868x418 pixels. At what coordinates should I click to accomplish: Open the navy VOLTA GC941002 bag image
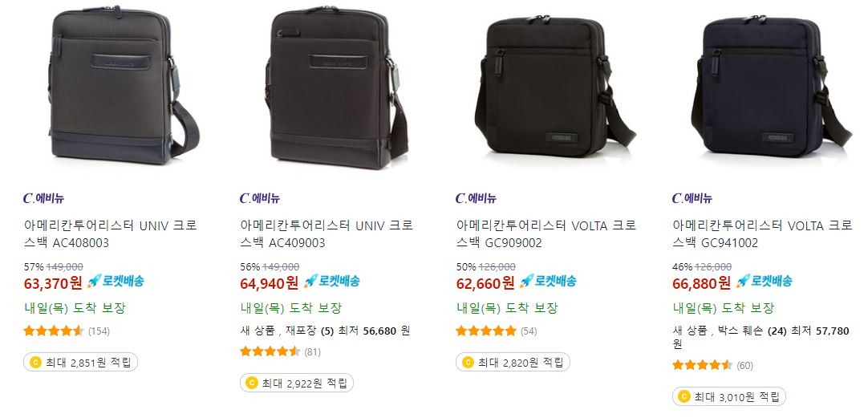[x=771, y=87]
